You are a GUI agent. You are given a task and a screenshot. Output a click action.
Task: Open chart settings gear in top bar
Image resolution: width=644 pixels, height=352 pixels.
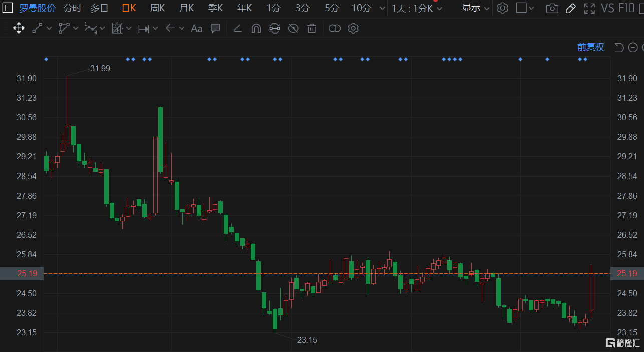click(x=503, y=8)
